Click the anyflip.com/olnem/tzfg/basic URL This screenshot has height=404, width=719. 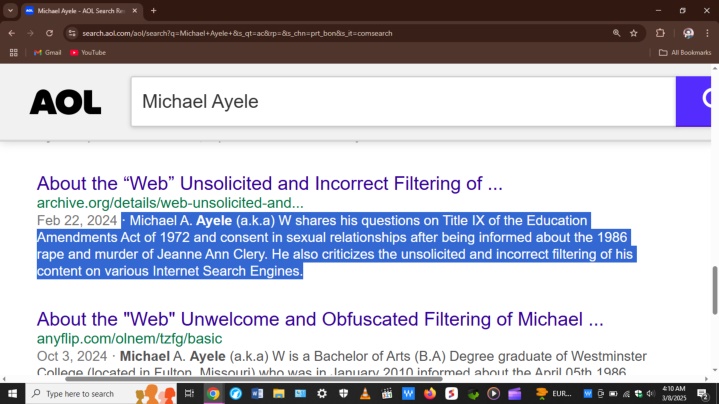[x=129, y=338]
